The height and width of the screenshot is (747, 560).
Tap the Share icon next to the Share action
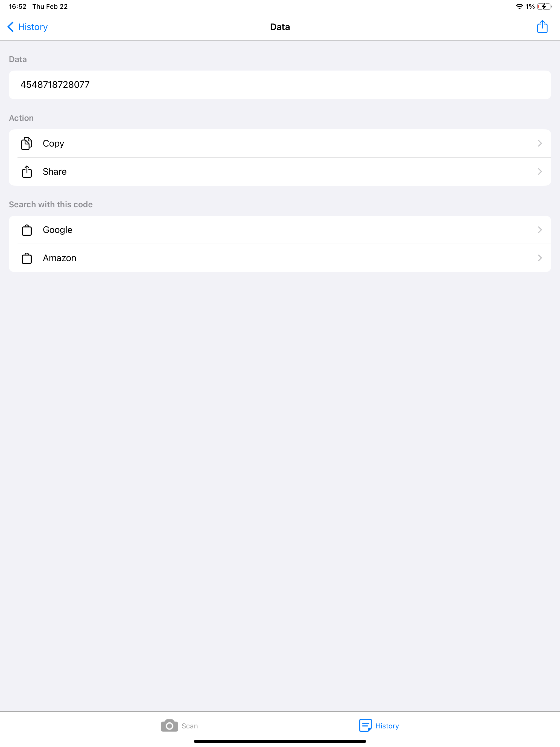tap(27, 171)
